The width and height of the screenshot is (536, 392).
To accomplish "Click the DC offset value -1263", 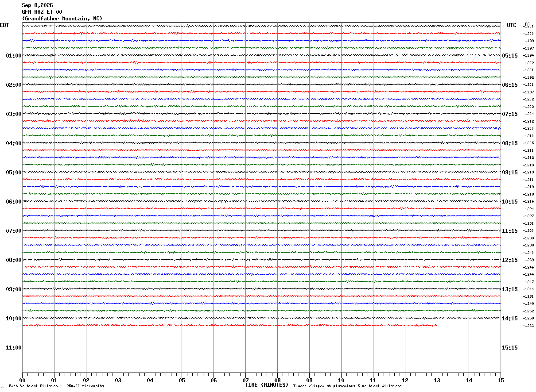I will pos(528,326).
